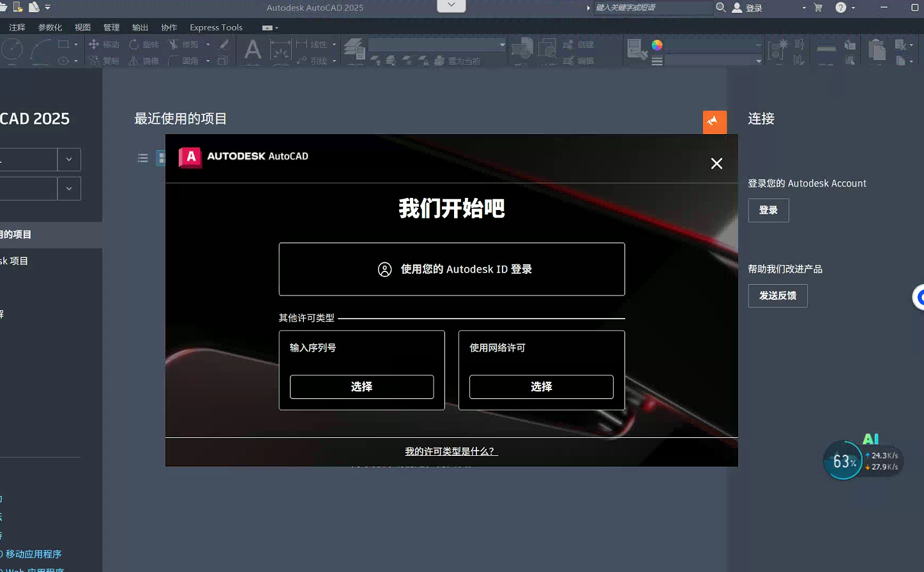Open the Layer Properties stack icon
The image size is (924, 572).
point(354,49)
